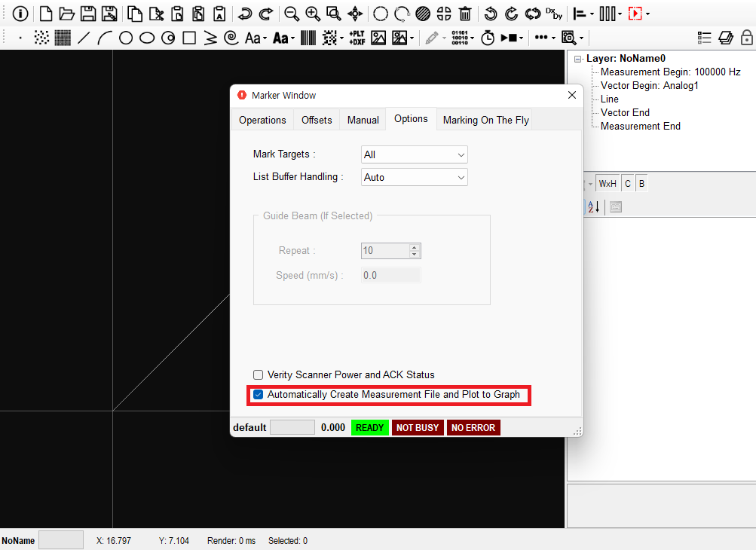The width and height of the screenshot is (756, 550).
Task: Click the C button in properties
Action: 628,184
